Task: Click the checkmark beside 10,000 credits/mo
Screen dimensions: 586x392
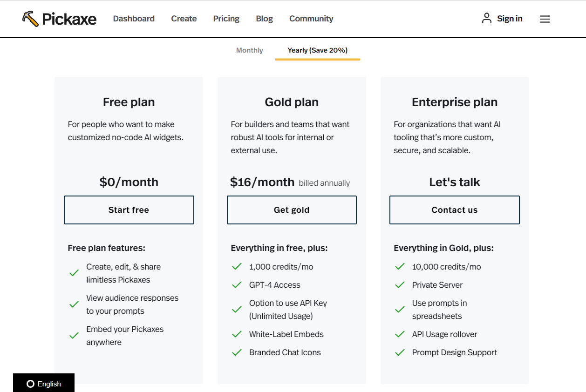Action: [400, 267]
